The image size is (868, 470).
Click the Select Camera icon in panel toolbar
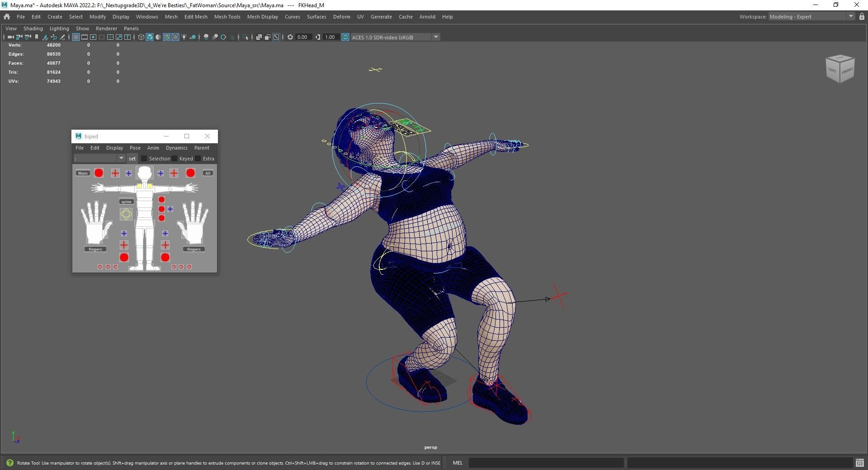tap(10, 37)
